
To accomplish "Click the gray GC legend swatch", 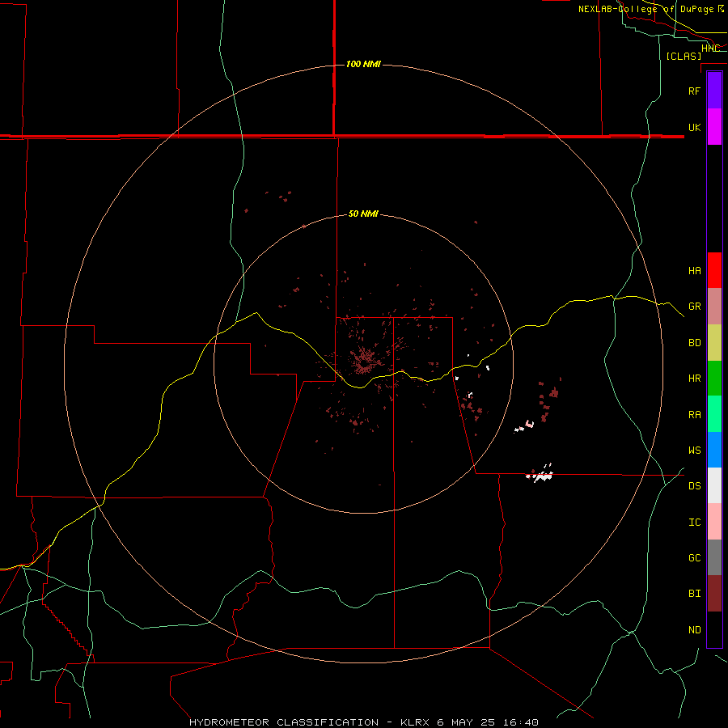I will [x=714, y=557].
